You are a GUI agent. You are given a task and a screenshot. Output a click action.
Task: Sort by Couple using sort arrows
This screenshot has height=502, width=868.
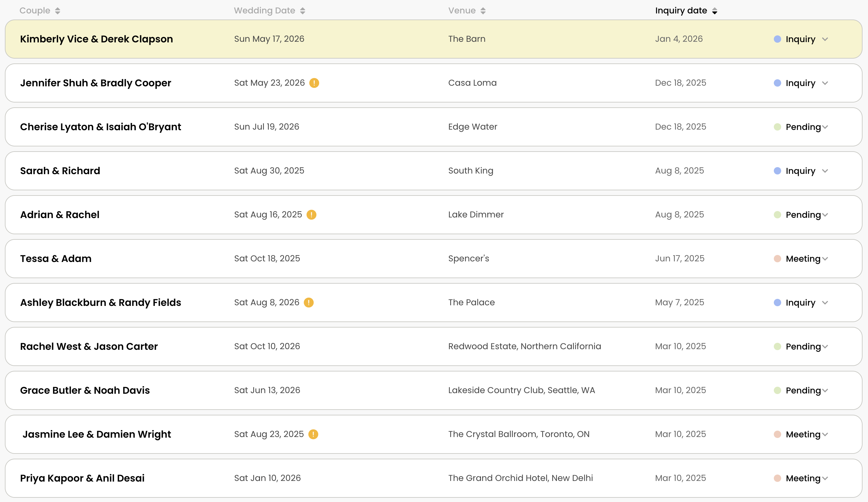click(x=58, y=11)
